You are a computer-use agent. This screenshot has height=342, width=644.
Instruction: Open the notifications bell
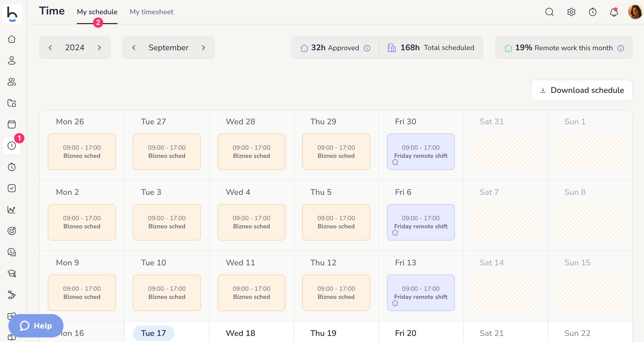614,12
